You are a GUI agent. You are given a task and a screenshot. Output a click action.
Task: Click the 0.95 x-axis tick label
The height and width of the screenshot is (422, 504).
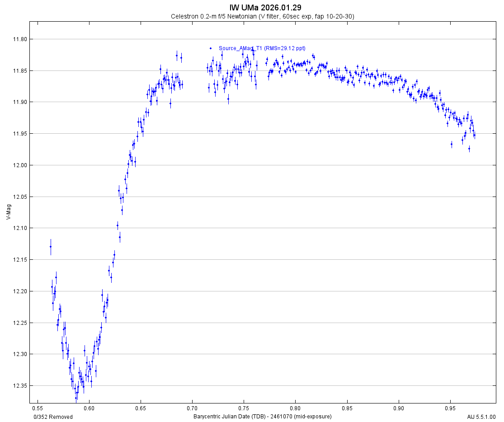(x=450, y=408)
